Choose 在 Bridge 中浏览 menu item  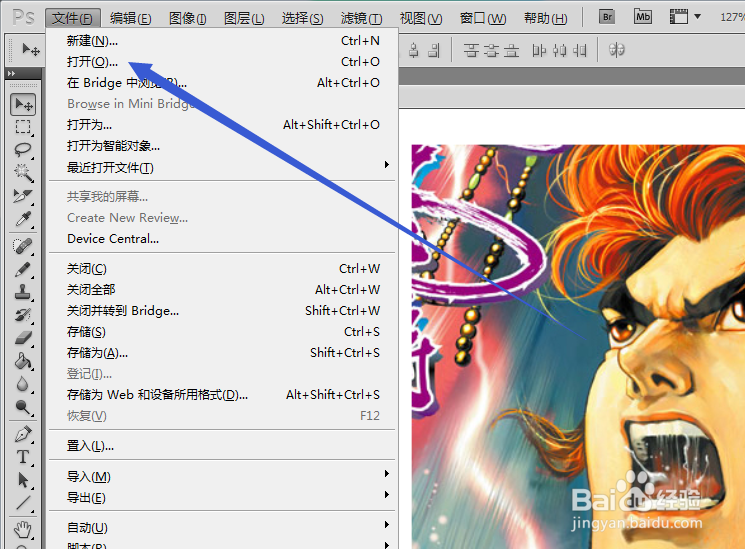222,83
